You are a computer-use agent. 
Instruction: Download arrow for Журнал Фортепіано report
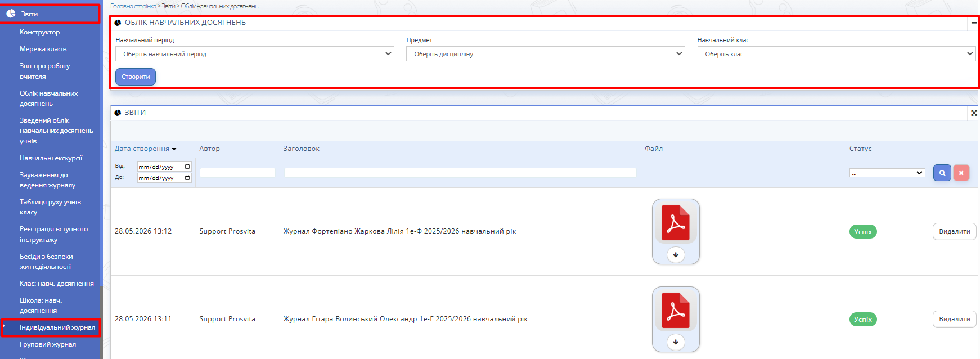676,255
